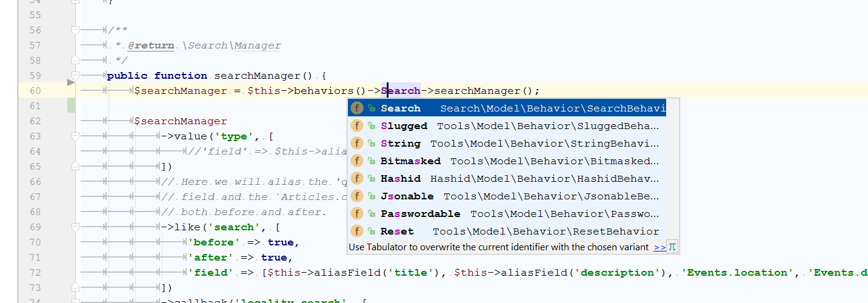Click the 'field' key on line 72
The image size is (868, 303).
click(x=211, y=273)
